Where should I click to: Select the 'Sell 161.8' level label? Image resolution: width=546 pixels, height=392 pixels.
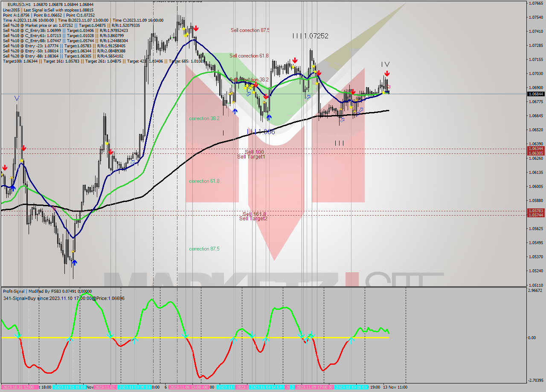[x=254, y=214]
